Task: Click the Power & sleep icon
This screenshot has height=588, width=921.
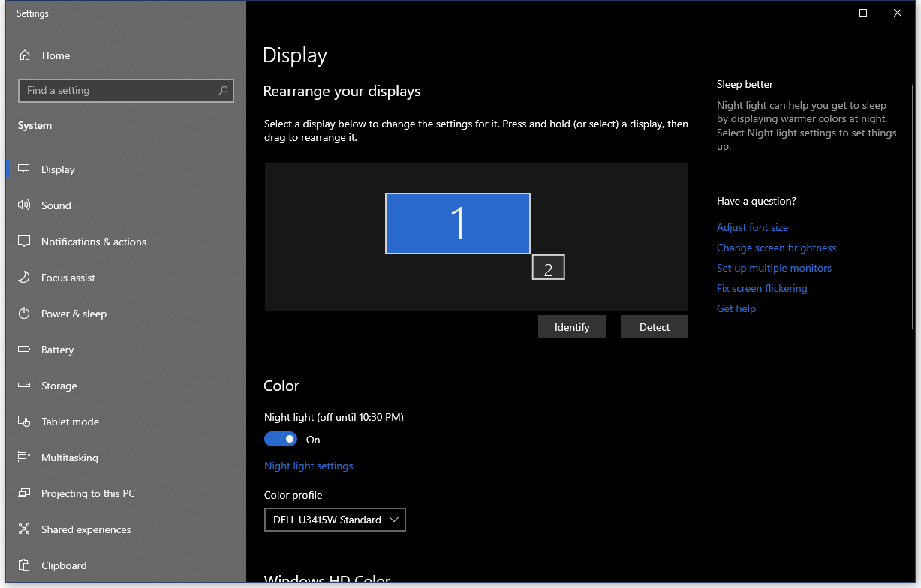Action: pos(24,313)
